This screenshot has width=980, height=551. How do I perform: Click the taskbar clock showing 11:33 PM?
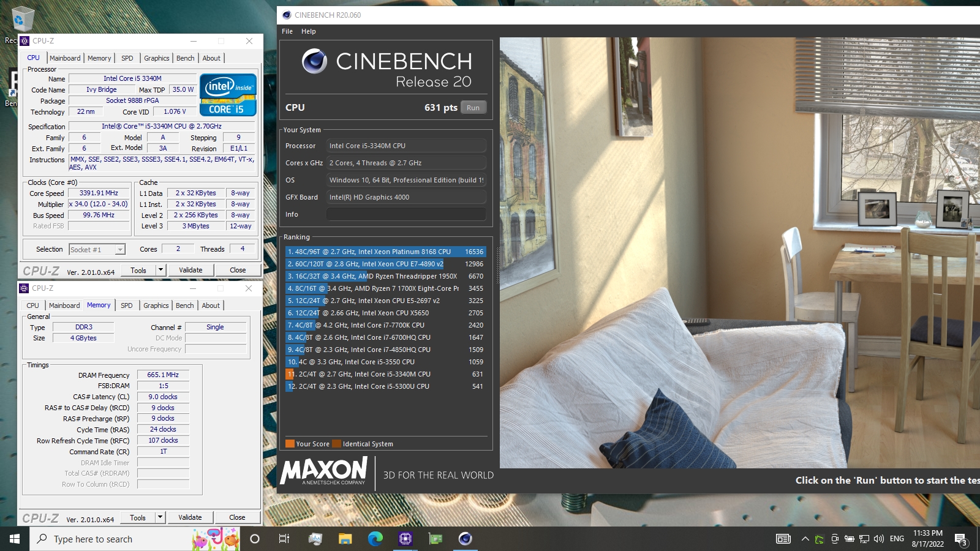click(928, 539)
